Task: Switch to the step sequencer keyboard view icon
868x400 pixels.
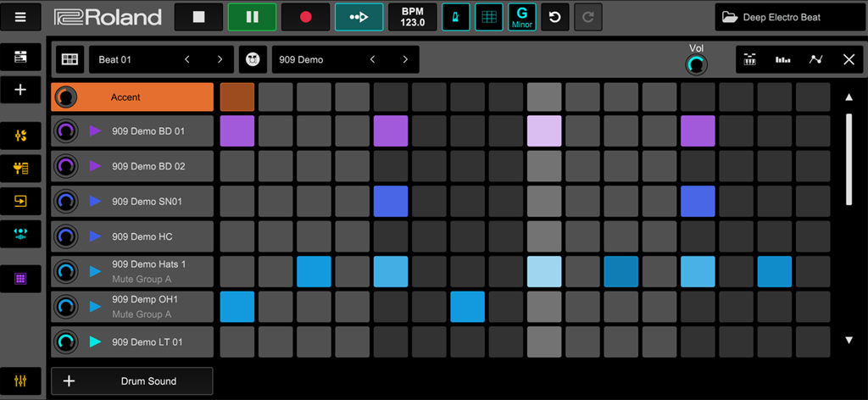Action: 749,59
